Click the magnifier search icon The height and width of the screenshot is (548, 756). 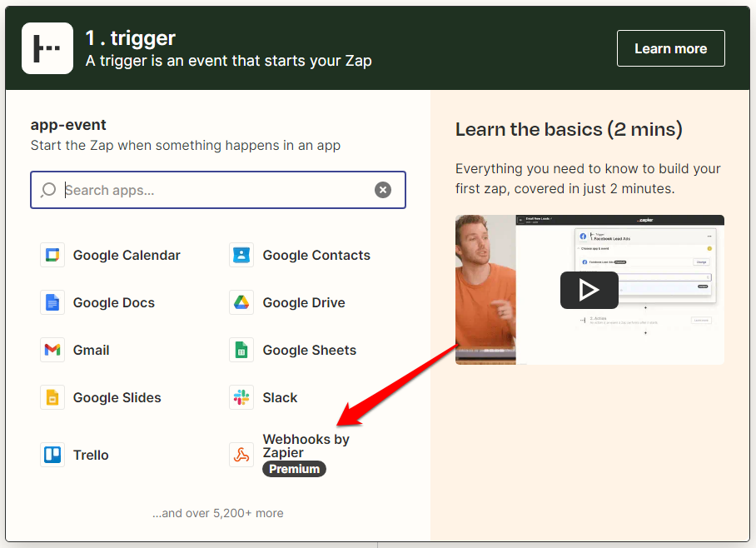tap(48, 190)
